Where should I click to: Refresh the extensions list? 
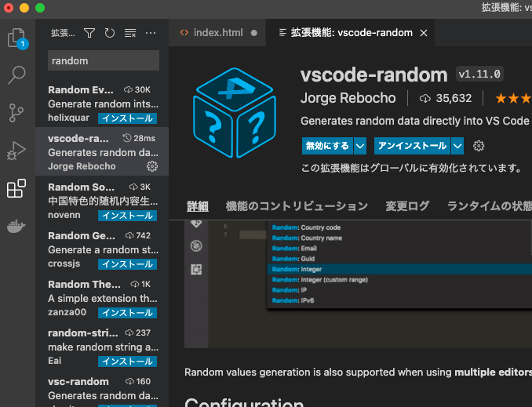pyautogui.click(x=110, y=33)
